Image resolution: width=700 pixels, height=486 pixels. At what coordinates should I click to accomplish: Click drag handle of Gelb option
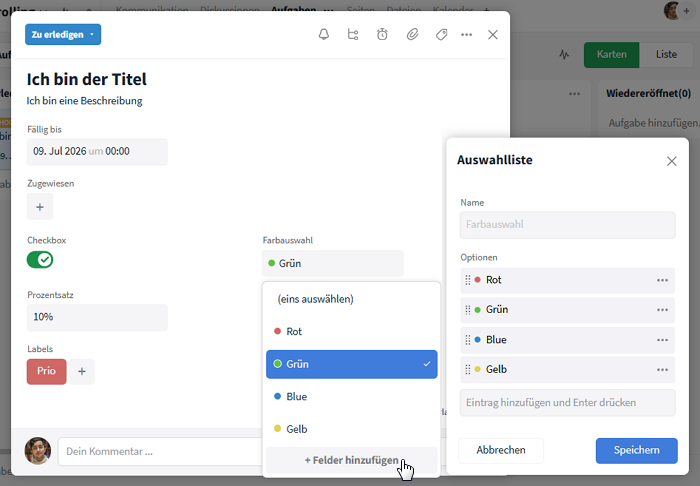[x=467, y=369]
